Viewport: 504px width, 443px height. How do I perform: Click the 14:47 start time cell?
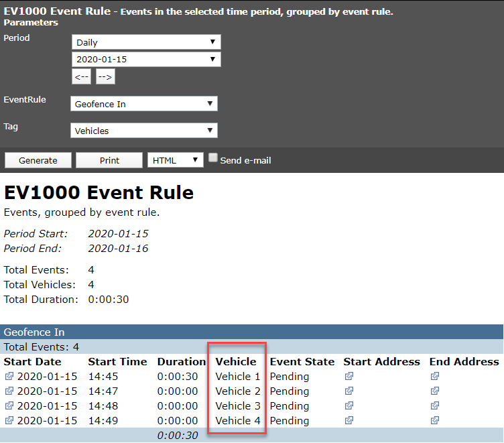tap(103, 391)
